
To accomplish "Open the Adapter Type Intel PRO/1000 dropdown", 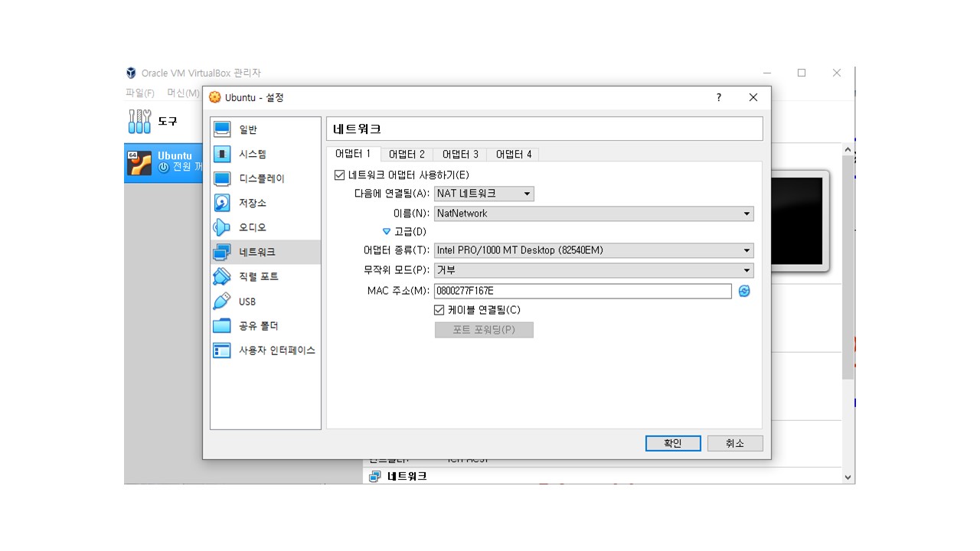I will [594, 250].
